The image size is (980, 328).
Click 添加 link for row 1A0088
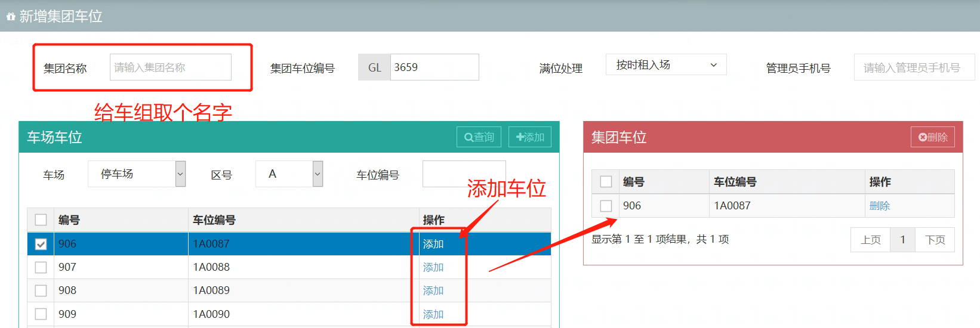433,267
